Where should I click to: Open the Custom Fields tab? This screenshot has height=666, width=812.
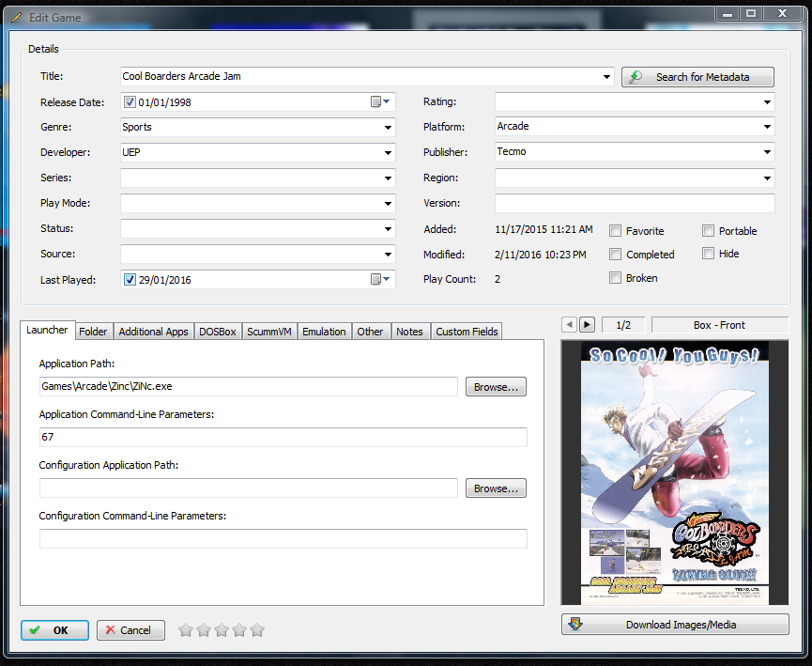(x=467, y=332)
